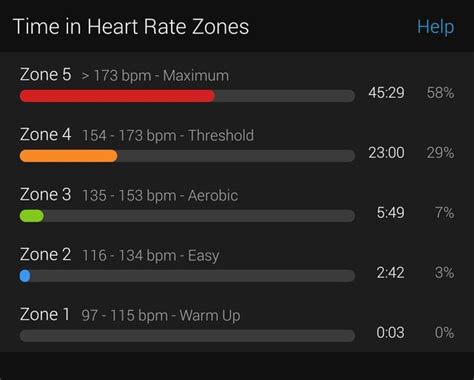Image resolution: width=474 pixels, height=380 pixels.
Task: Click the 5:49 time value
Action: [390, 213]
